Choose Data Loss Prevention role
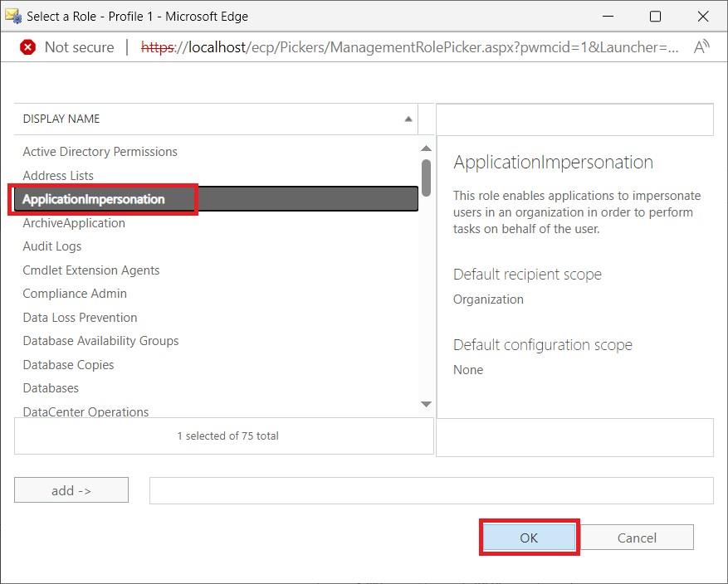This screenshot has width=728, height=584. 80,318
